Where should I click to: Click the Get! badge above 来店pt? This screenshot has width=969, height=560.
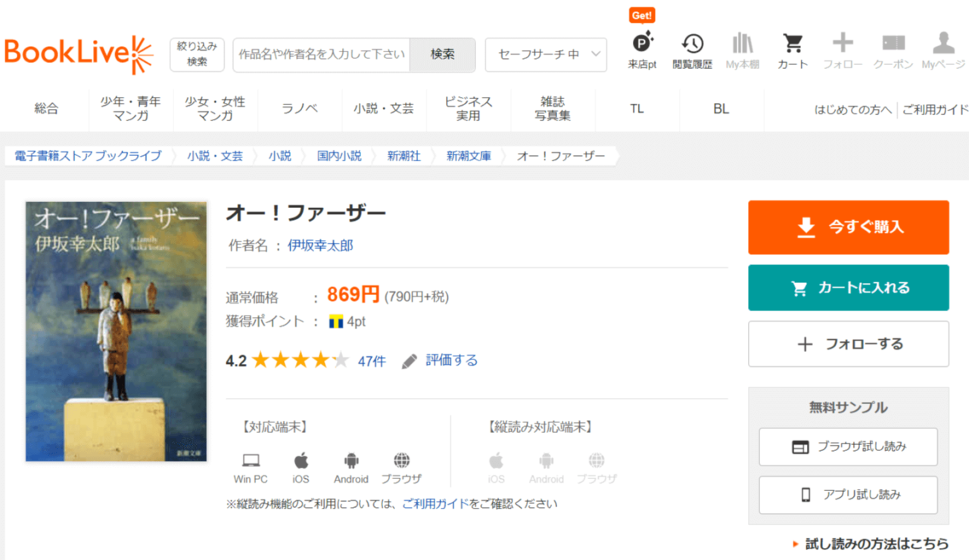[x=642, y=15]
